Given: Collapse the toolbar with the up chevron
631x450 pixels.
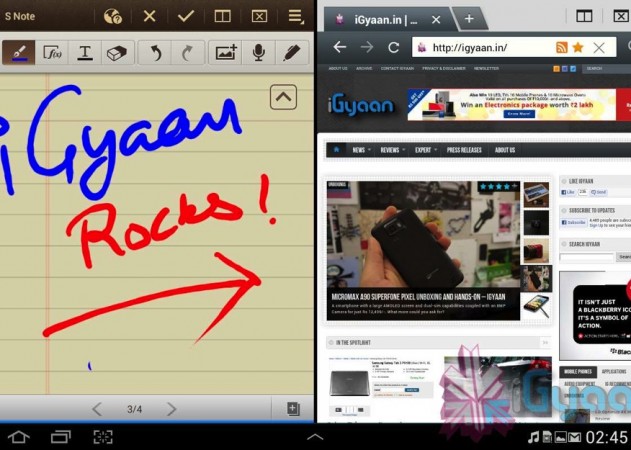Looking at the screenshot, I should pyautogui.click(x=283, y=96).
